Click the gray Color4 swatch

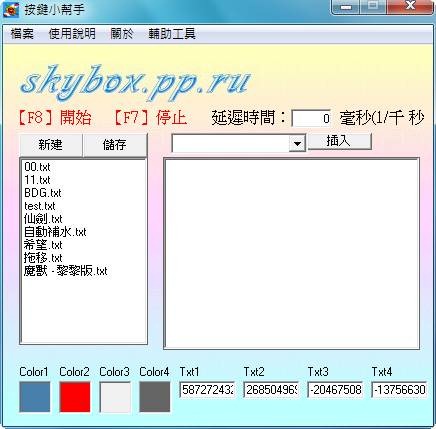click(154, 397)
